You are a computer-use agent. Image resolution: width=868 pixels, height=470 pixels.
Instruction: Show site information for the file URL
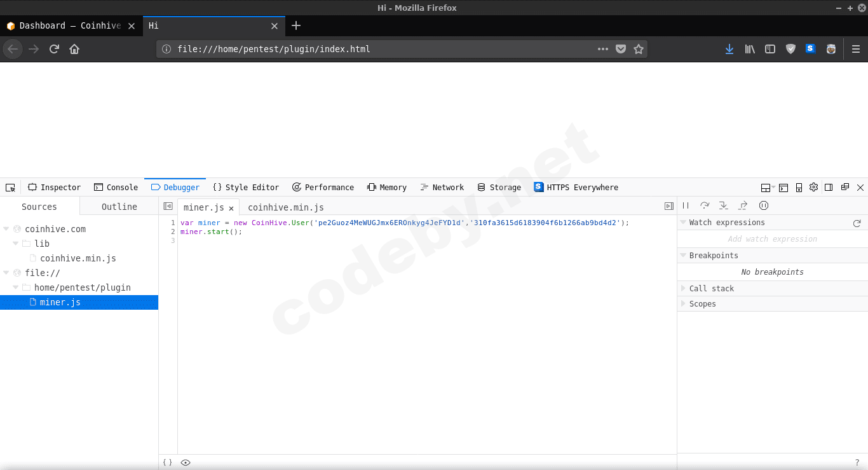pos(166,49)
